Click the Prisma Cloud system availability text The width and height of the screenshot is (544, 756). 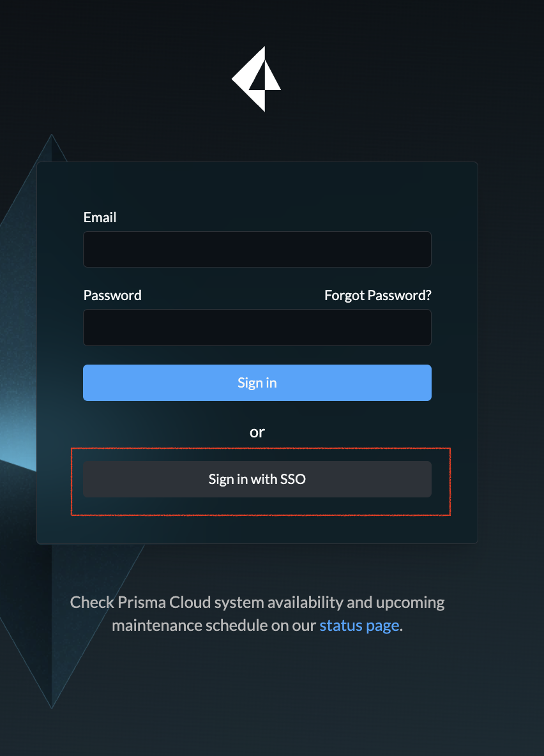(x=257, y=602)
